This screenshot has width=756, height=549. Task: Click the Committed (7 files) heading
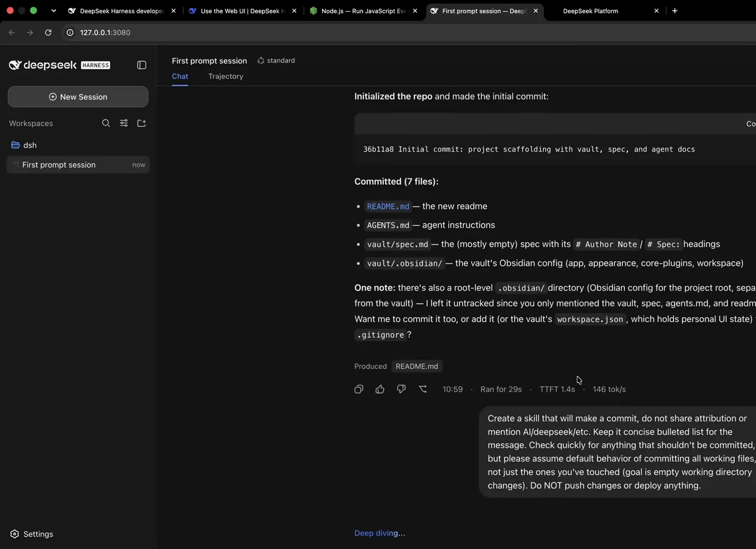[x=396, y=181]
